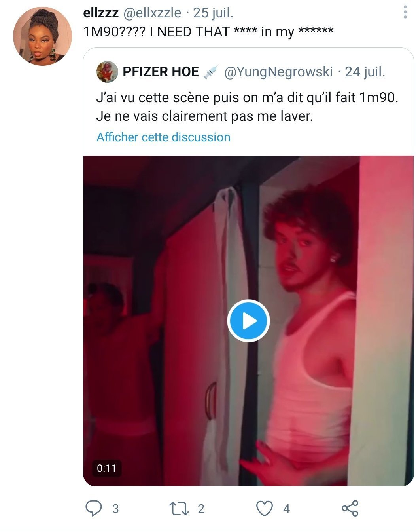Play the embedded video
416x532 pixels.
[x=248, y=321]
